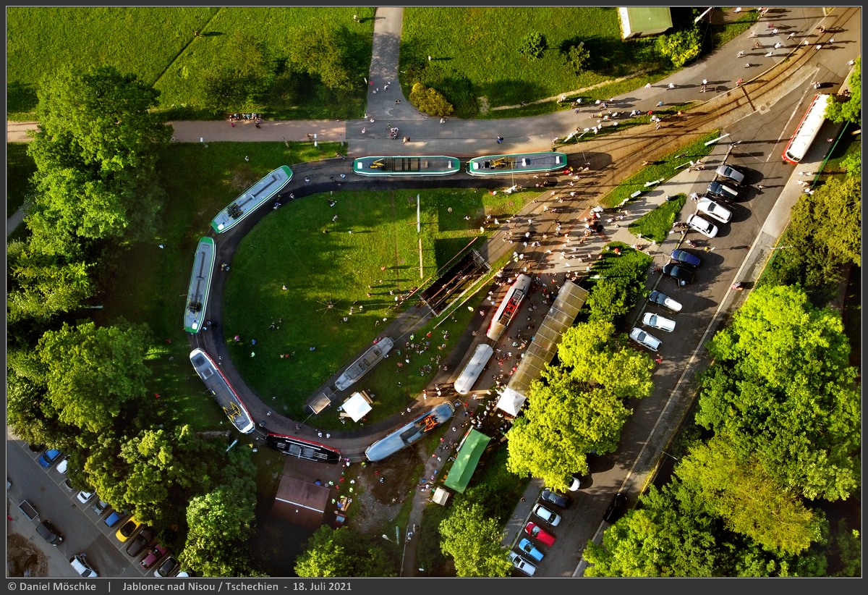Viewport: 868px width, 595px height.
Task: Select the red tram beside the glass shelter
Action: [x=509, y=306]
